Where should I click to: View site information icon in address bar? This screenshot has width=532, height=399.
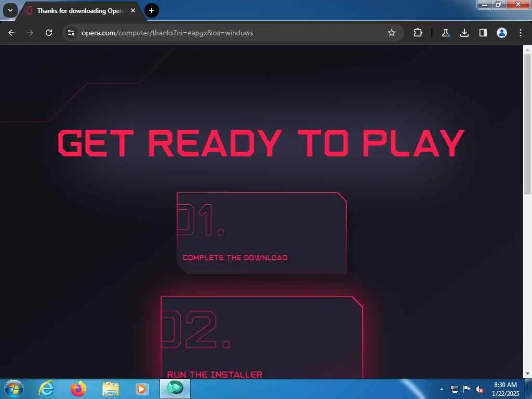pos(71,33)
